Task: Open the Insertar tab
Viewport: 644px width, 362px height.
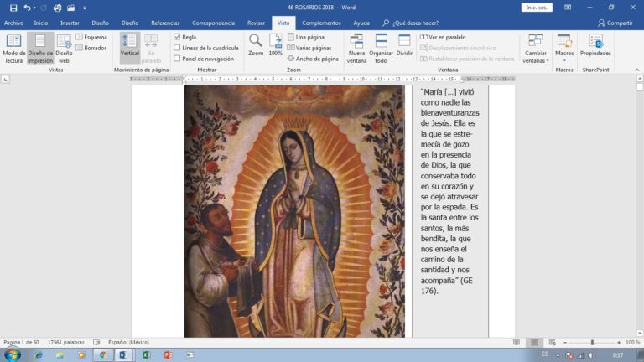Action: (70, 23)
